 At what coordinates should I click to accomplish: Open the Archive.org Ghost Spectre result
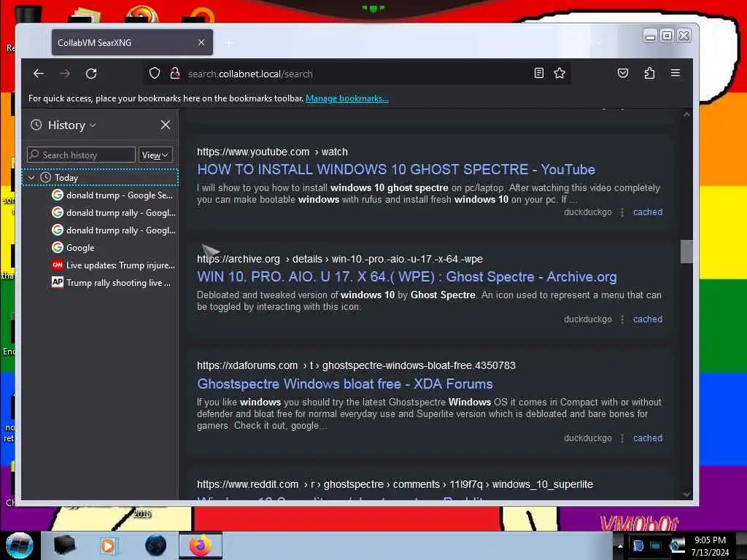pos(407,276)
